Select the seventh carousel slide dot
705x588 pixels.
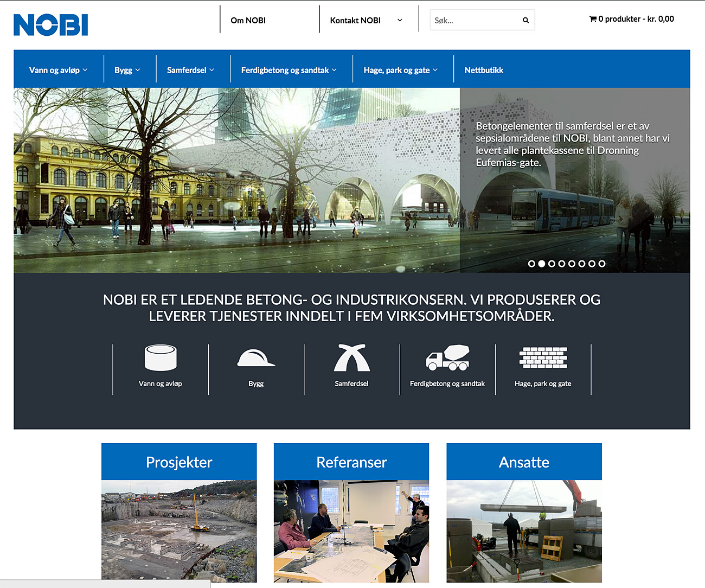pyautogui.click(x=592, y=264)
